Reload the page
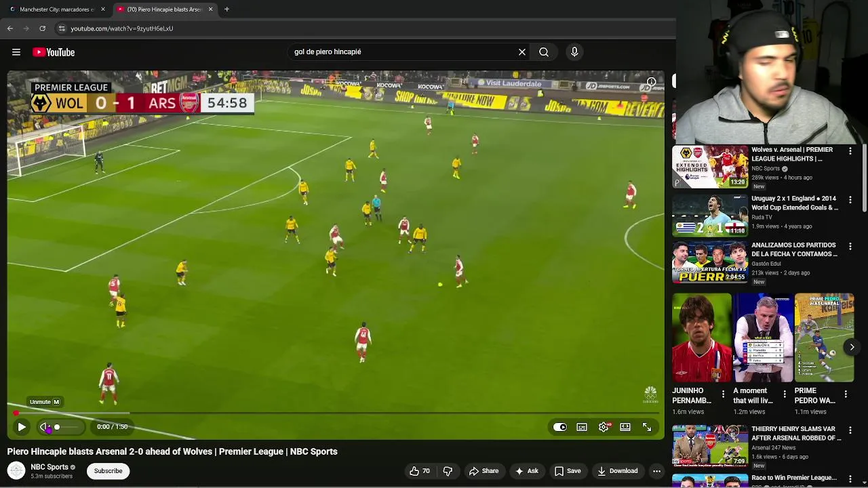This screenshot has width=868, height=488. tap(42, 28)
